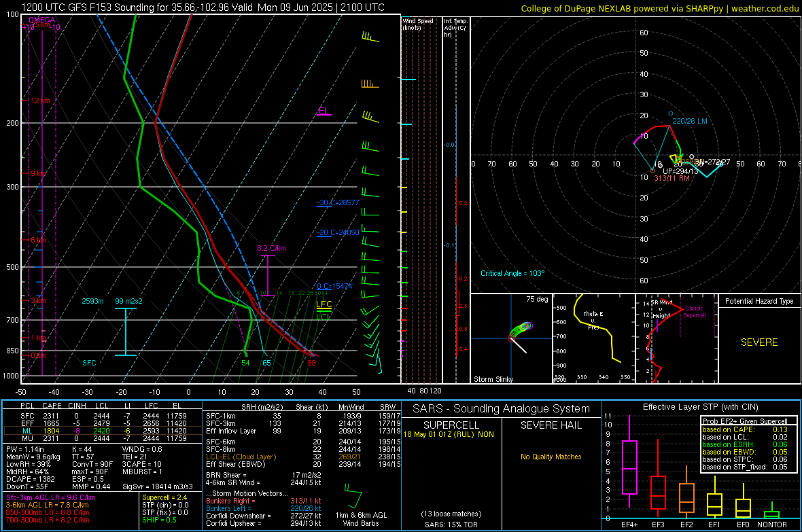The width and height of the screenshot is (802, 532).
Task: Click the Potential Hazard Type heading
Action: [759, 301]
